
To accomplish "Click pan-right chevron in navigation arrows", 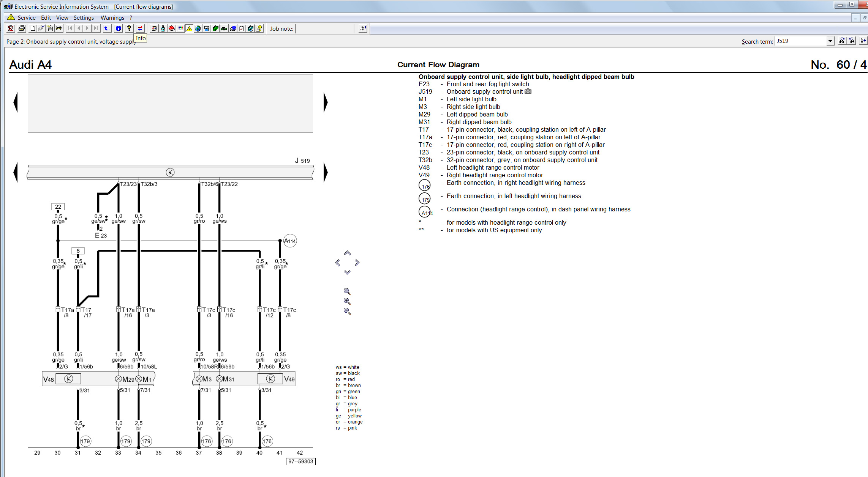I will tap(357, 263).
